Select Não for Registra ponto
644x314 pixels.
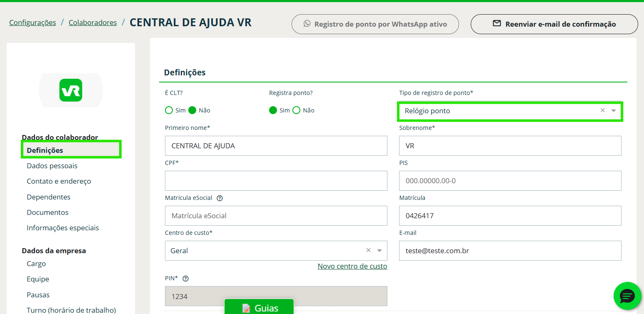pos(297,110)
